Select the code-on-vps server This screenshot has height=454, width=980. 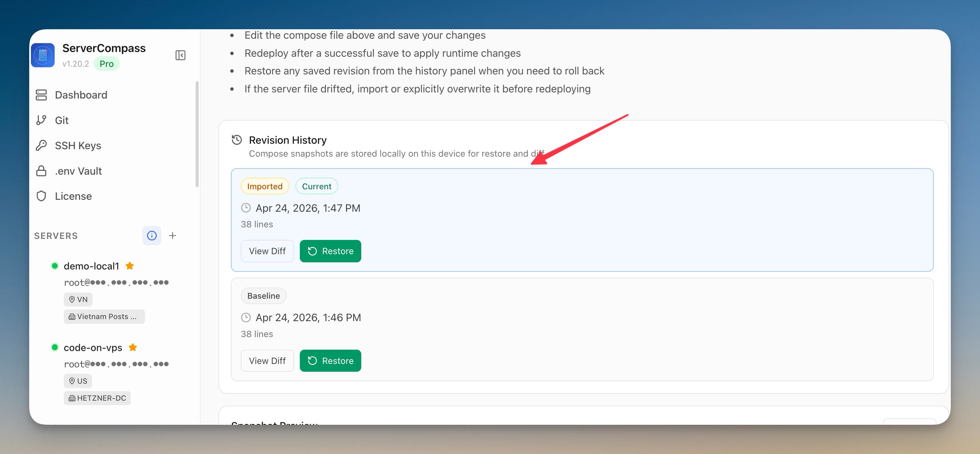pos(93,347)
